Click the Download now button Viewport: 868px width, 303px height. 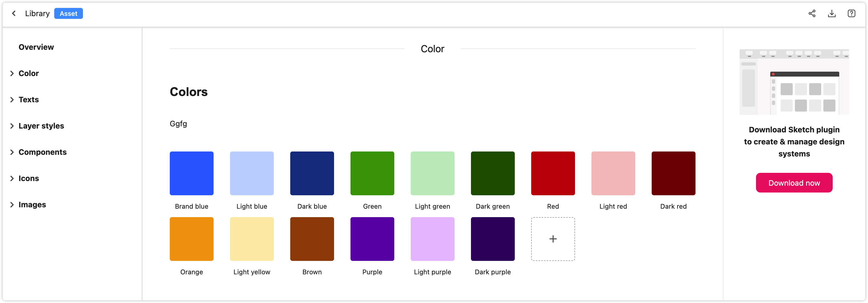coord(794,183)
